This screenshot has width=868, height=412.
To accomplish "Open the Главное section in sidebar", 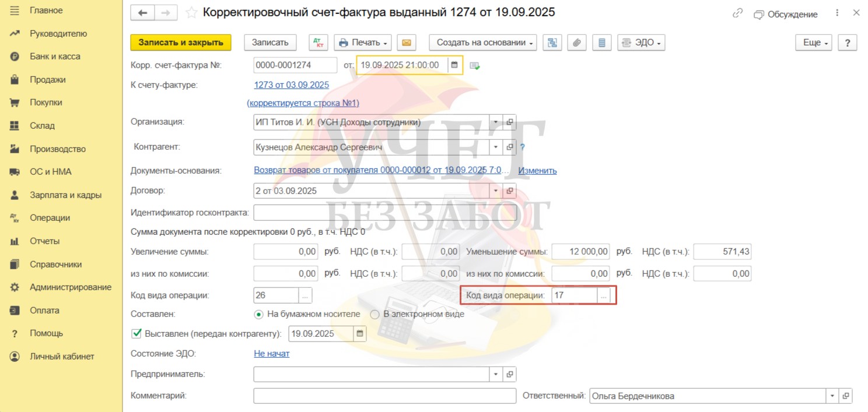I will tap(46, 10).
